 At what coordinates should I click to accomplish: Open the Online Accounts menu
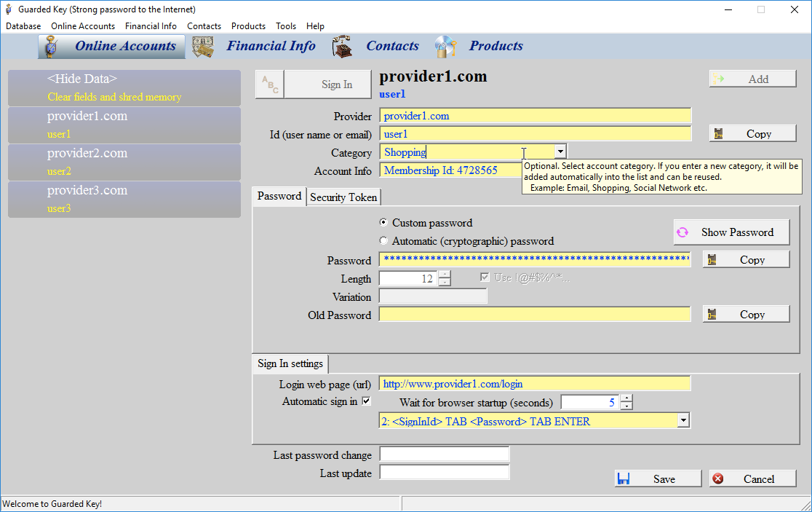(83, 26)
